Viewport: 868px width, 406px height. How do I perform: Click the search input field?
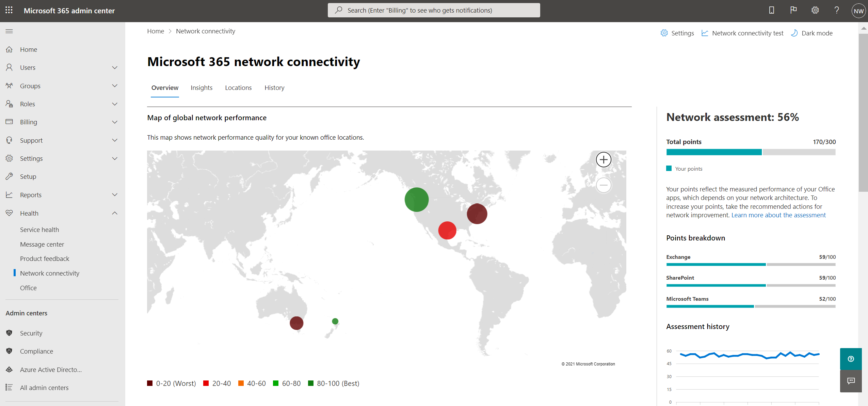pyautogui.click(x=434, y=10)
